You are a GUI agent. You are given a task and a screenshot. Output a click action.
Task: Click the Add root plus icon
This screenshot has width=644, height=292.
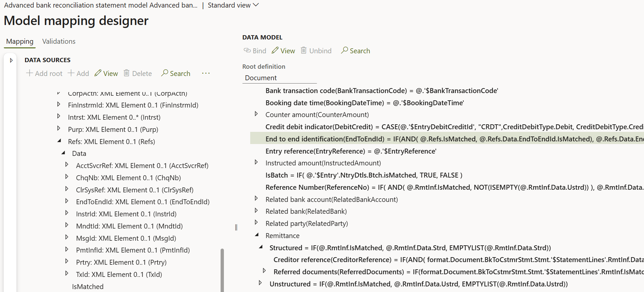(x=30, y=73)
